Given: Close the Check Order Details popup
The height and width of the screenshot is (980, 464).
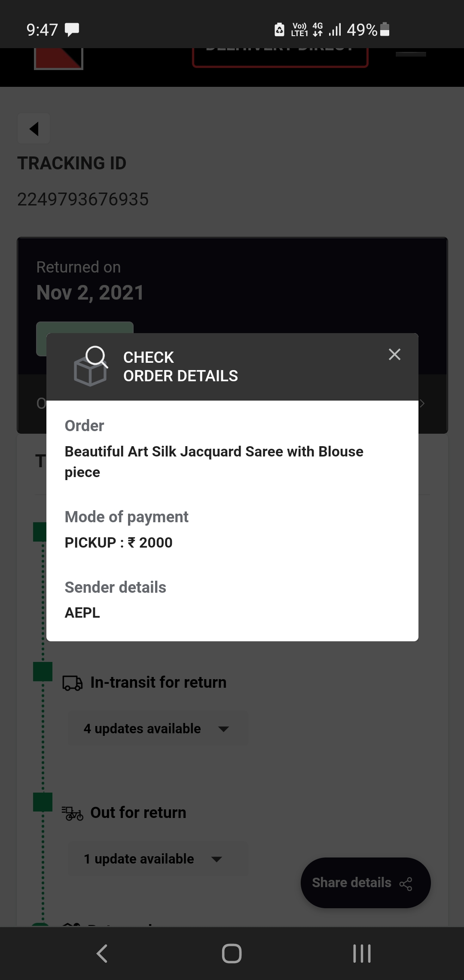Looking at the screenshot, I should [x=394, y=355].
